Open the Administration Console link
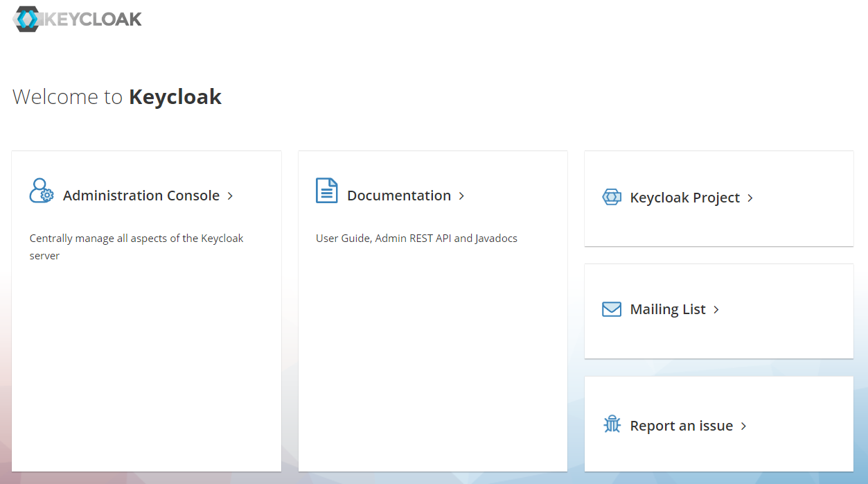The width and height of the screenshot is (868, 484). 141,196
